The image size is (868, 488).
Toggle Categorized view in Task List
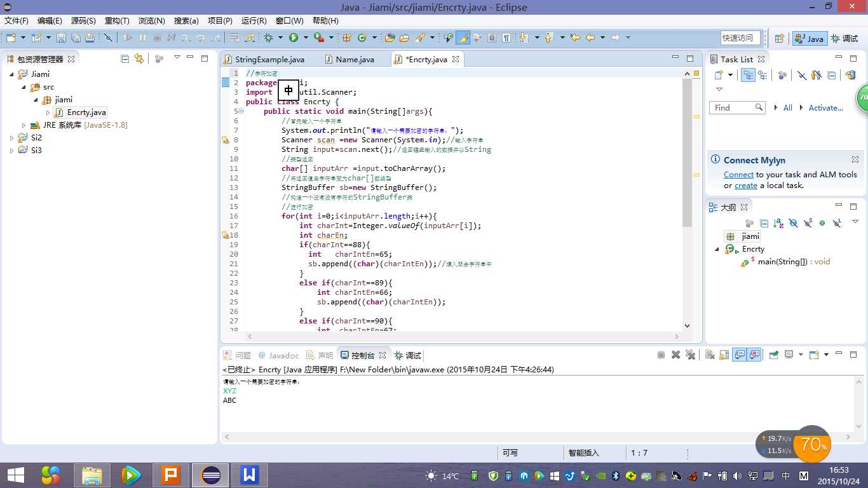coord(749,75)
